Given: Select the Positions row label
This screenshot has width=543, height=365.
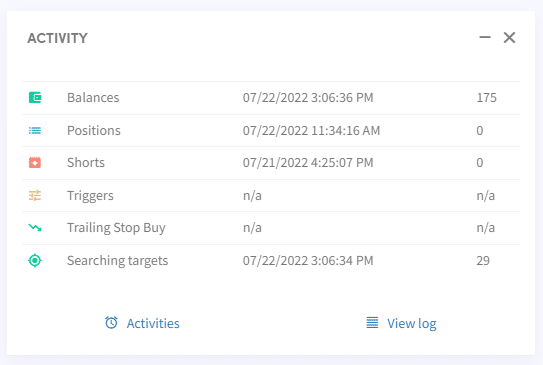Looking at the screenshot, I should [x=94, y=131].
